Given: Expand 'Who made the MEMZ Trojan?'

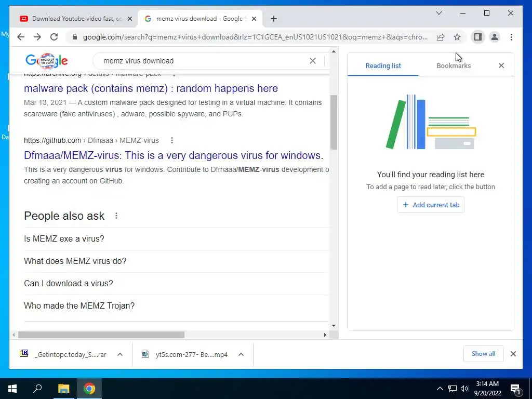Looking at the screenshot, I should pyautogui.click(x=177, y=306).
